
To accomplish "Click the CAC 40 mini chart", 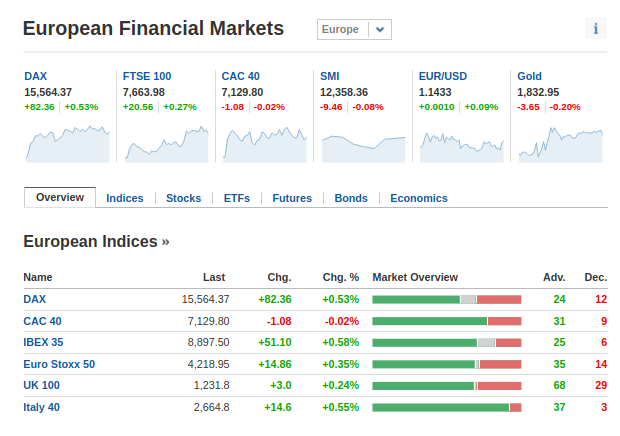I will click(265, 144).
